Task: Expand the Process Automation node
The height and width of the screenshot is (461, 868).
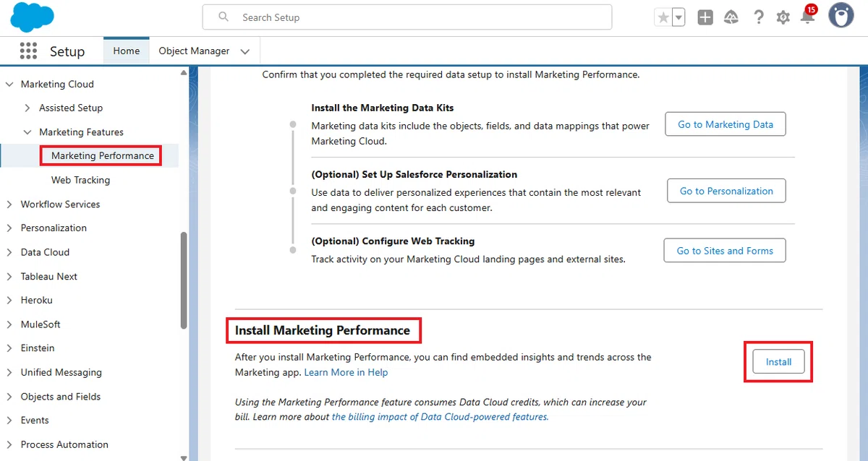Action: point(9,444)
